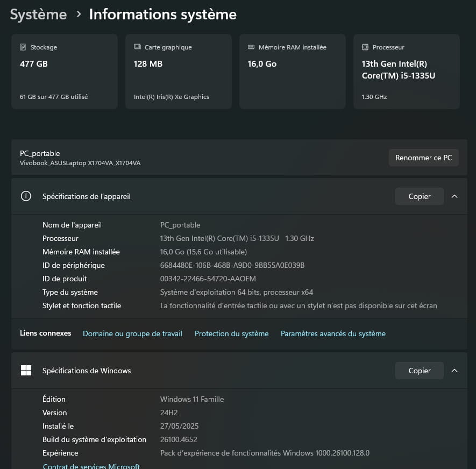Open the Stockage 477 GB card

click(65, 72)
